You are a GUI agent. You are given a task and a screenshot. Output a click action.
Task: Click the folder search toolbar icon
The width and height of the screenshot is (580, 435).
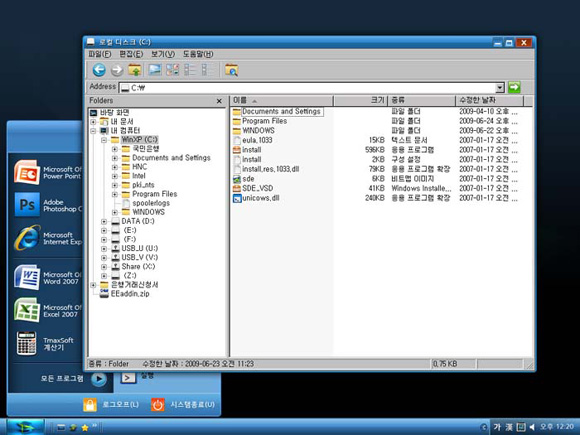point(232,70)
